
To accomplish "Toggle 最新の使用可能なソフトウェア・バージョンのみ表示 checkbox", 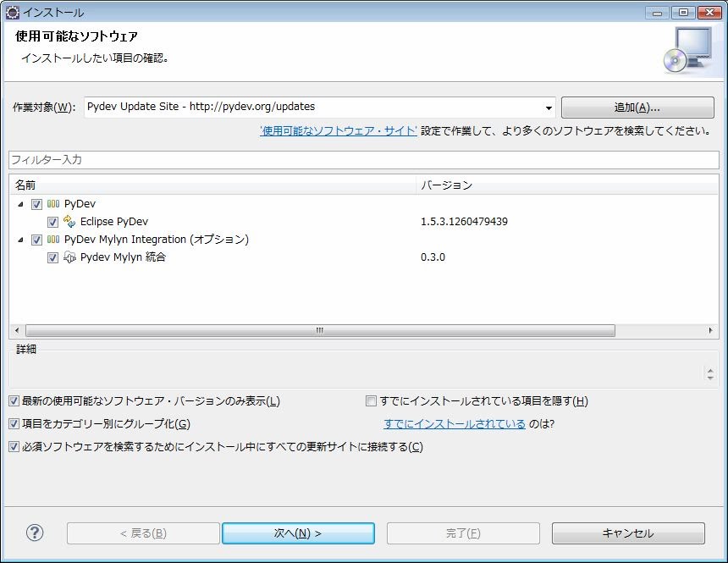I will tap(14, 400).
